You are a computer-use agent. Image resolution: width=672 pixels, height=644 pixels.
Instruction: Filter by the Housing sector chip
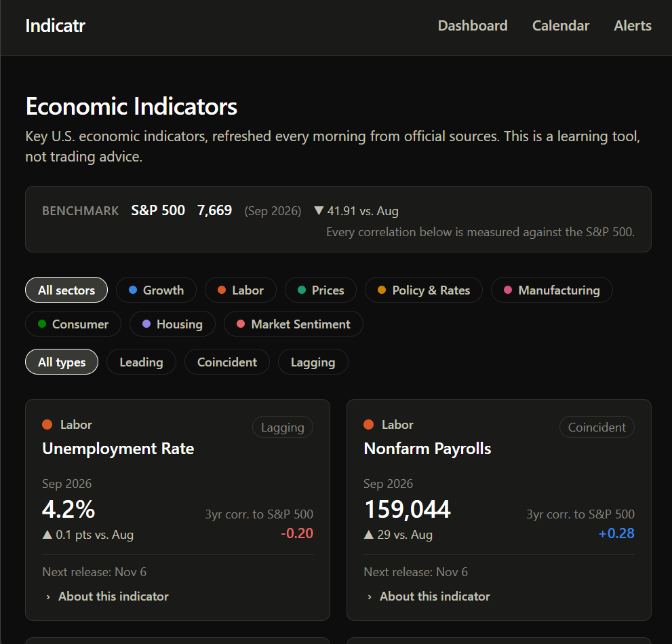pos(172,324)
